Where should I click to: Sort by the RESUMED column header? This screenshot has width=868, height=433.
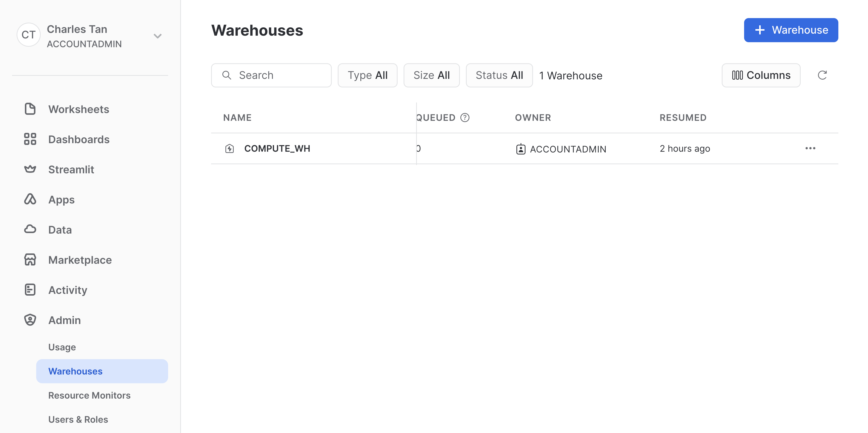pos(683,118)
